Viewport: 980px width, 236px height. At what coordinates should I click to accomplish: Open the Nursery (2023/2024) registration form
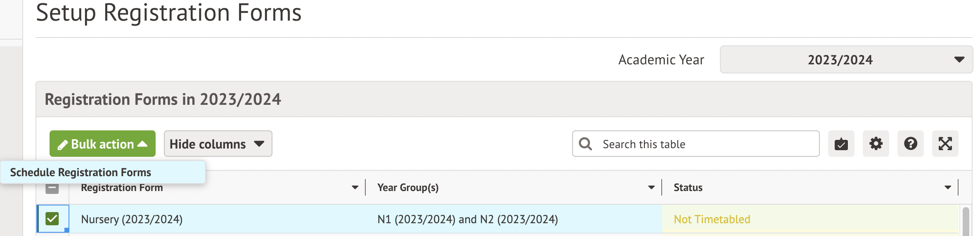pyautogui.click(x=132, y=219)
